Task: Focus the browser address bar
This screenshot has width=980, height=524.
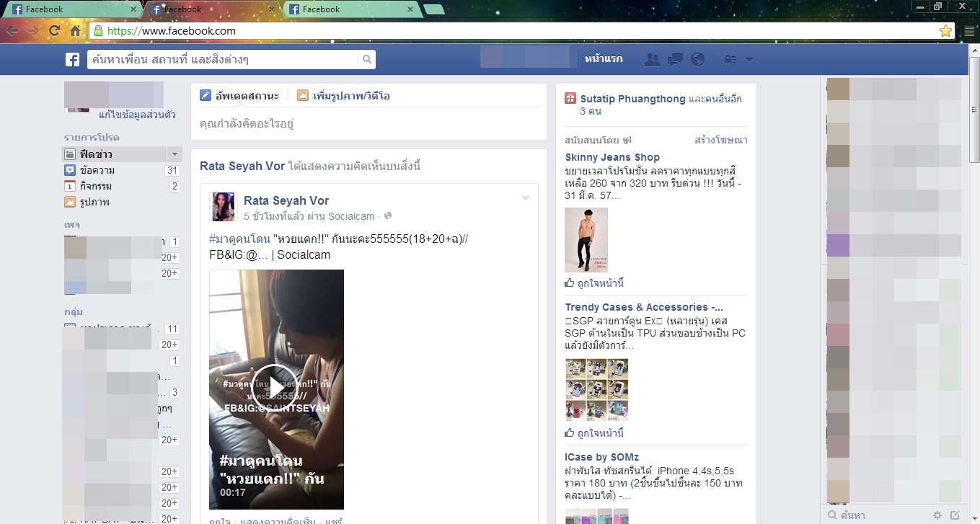Action: [x=521, y=31]
